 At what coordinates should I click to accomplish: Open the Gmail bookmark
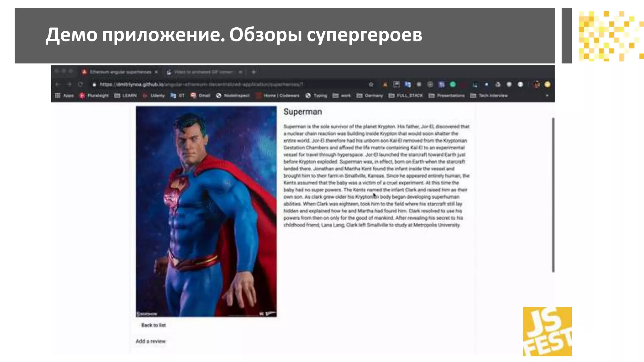(200, 96)
